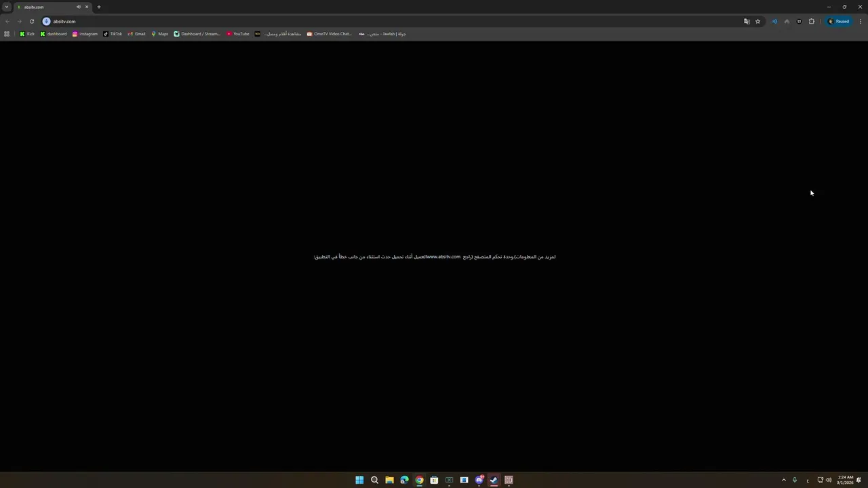This screenshot has width=868, height=488.
Task: Open the dashboard bookmark
Action: coord(54,34)
